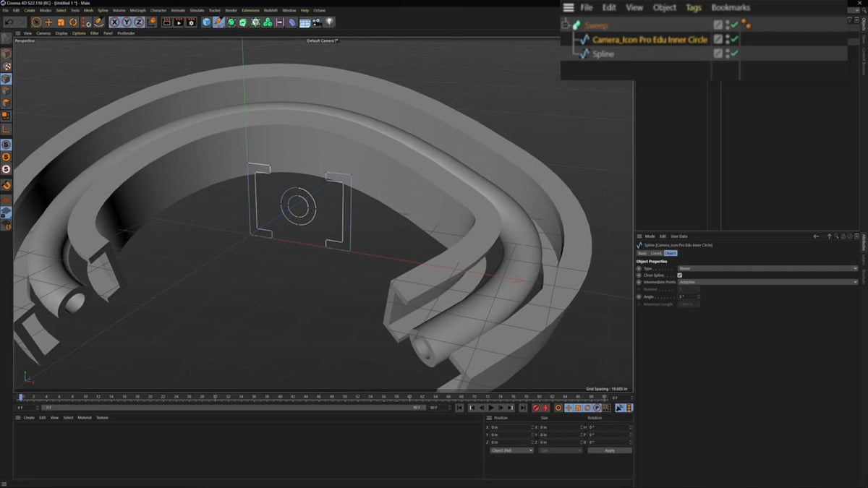Disable the green enable checkmark on Sweep

coord(736,24)
